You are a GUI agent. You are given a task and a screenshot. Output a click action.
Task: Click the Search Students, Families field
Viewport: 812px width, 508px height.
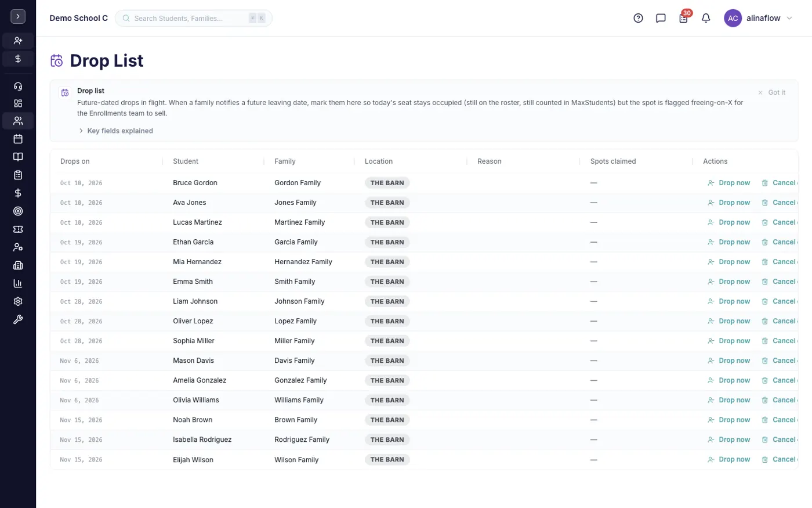194,18
